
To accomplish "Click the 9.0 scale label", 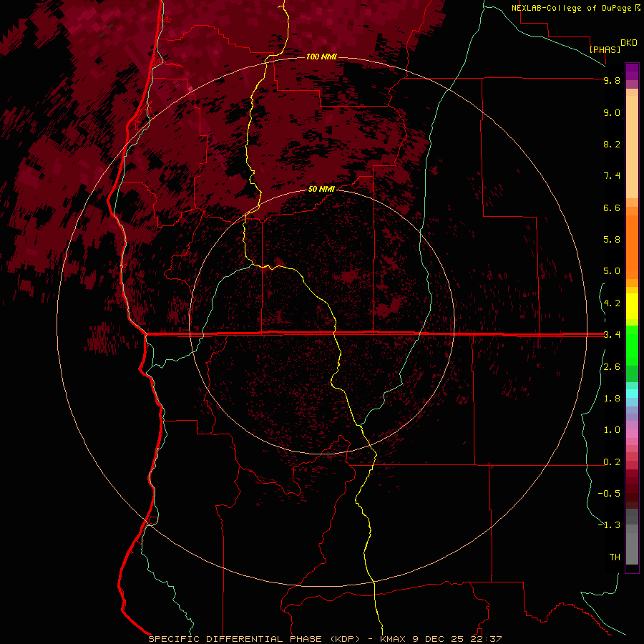I will (612, 112).
